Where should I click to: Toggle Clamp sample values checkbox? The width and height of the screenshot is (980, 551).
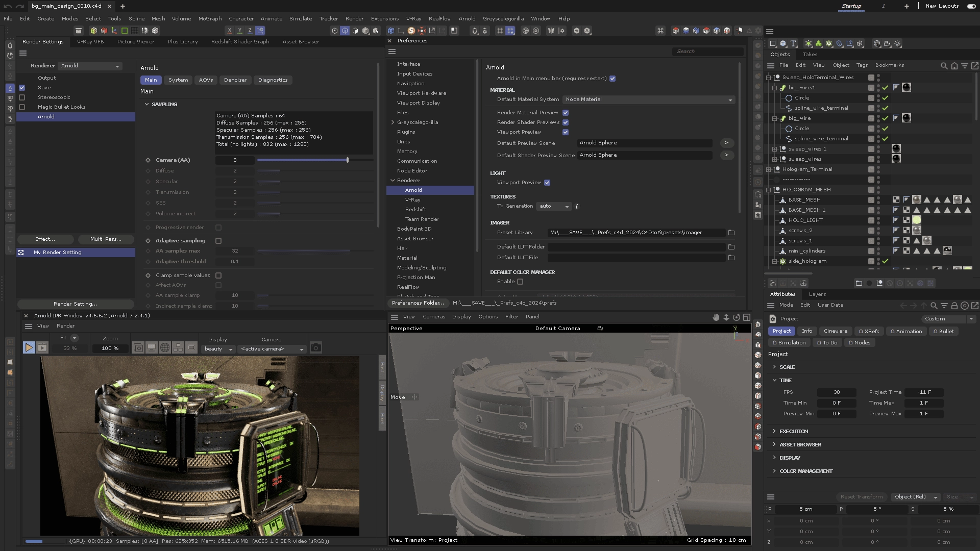(218, 275)
